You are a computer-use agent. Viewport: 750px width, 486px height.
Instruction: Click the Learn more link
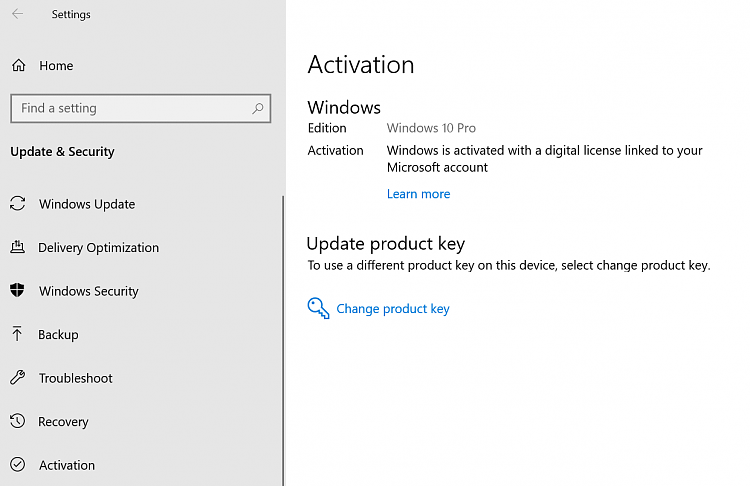[x=419, y=194]
